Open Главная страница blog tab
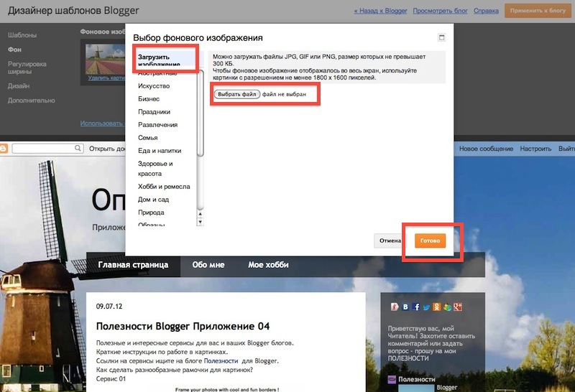Viewport: 575px width, 392px height. point(133,264)
